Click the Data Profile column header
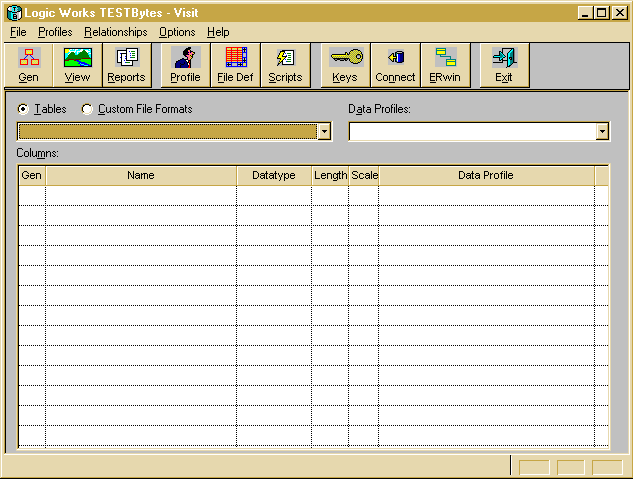633x479 pixels. pos(486,176)
